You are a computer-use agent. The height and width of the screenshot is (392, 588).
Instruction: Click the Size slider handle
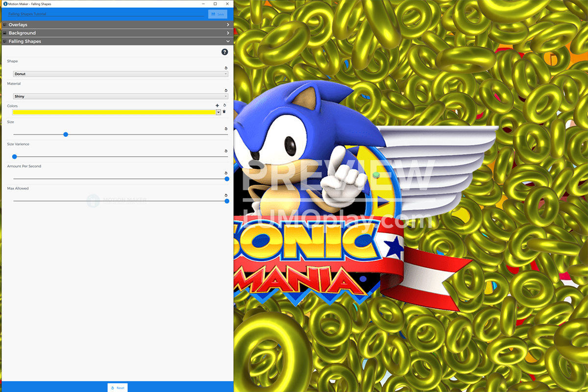click(x=66, y=134)
